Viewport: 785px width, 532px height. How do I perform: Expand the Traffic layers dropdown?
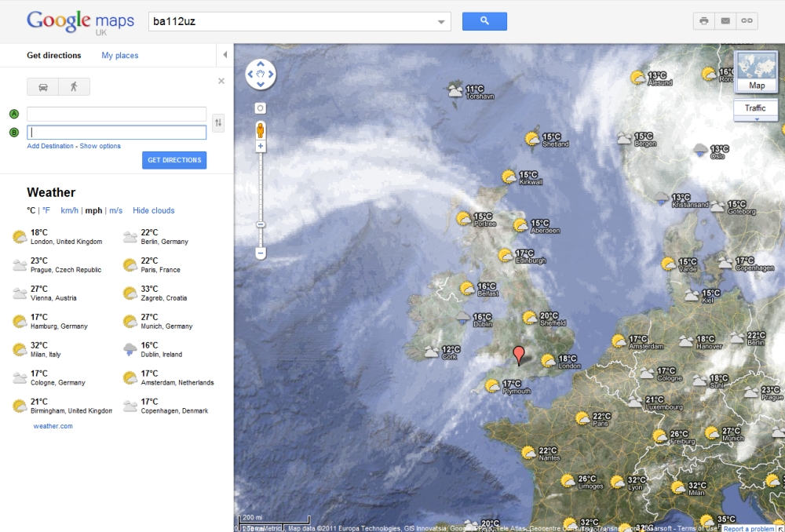755,118
